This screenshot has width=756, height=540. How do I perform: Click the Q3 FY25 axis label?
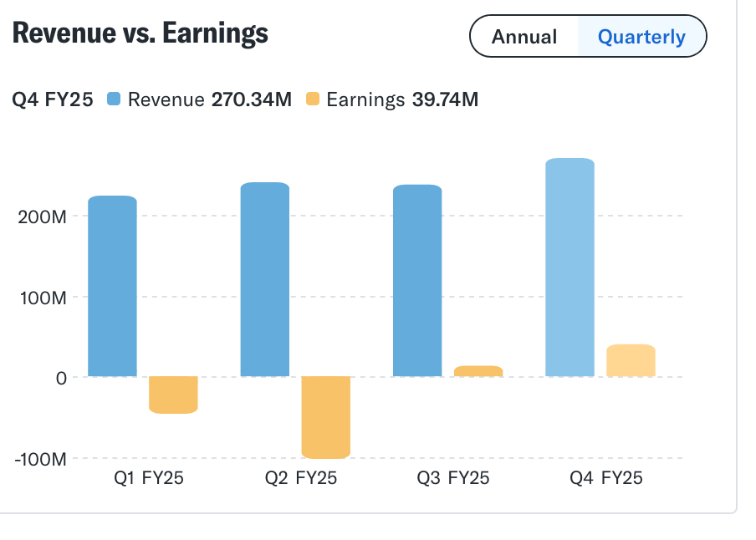[453, 479]
